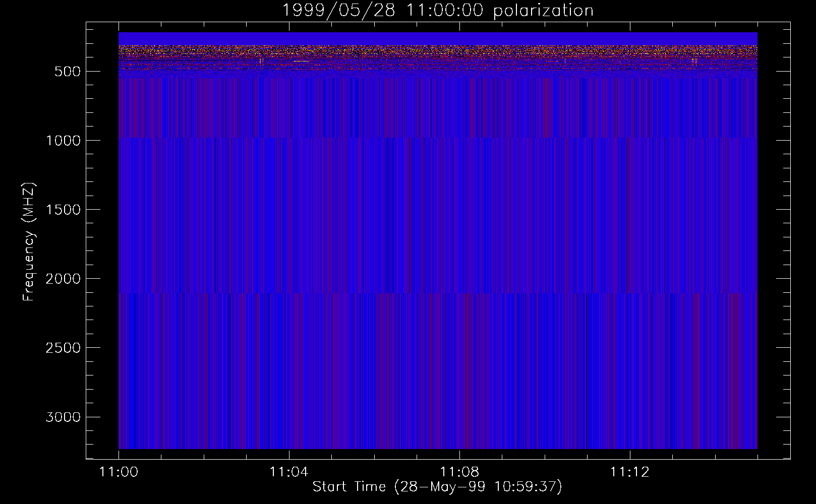Viewport: 816px width, 504px height.
Task: Click the 1000 frequency tick label
Action: pos(63,141)
